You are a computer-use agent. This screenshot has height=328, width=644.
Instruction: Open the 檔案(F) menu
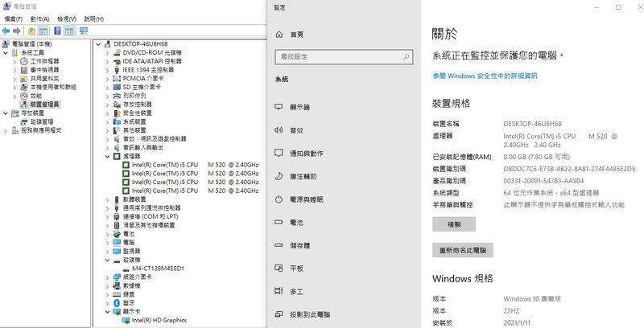click(13, 18)
